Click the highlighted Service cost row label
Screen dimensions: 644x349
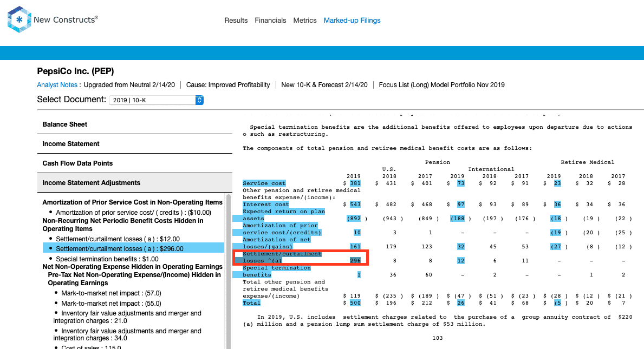(264, 183)
